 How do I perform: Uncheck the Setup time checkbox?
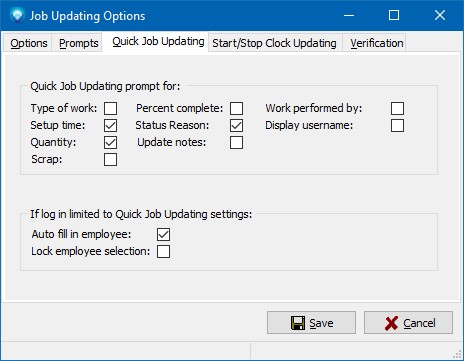click(x=110, y=125)
